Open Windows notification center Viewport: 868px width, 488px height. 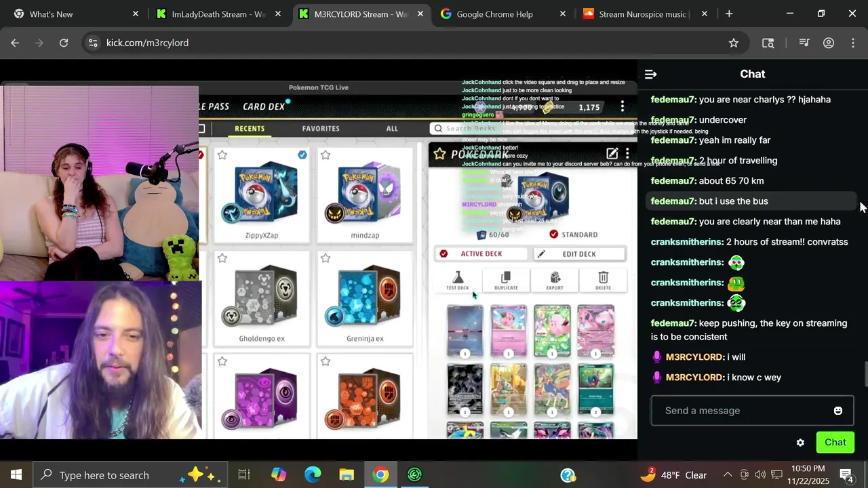[x=846, y=475]
